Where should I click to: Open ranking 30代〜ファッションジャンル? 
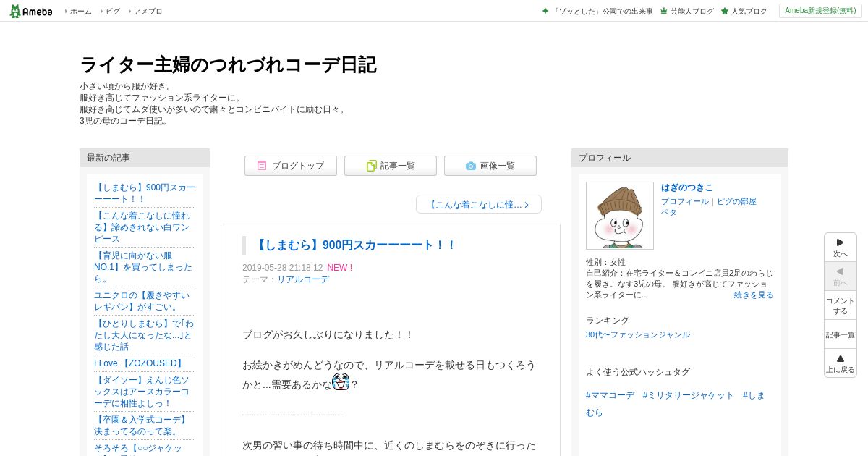(638, 334)
